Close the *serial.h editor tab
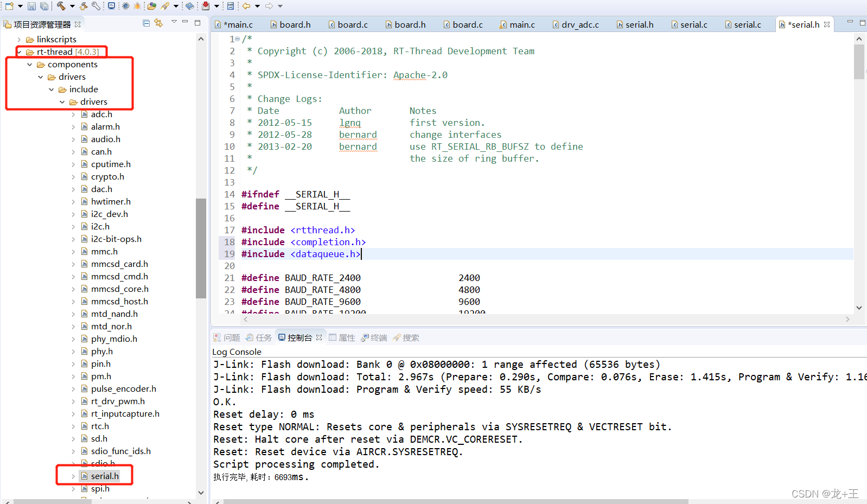Viewport: 867px width, 504px height. click(x=827, y=24)
